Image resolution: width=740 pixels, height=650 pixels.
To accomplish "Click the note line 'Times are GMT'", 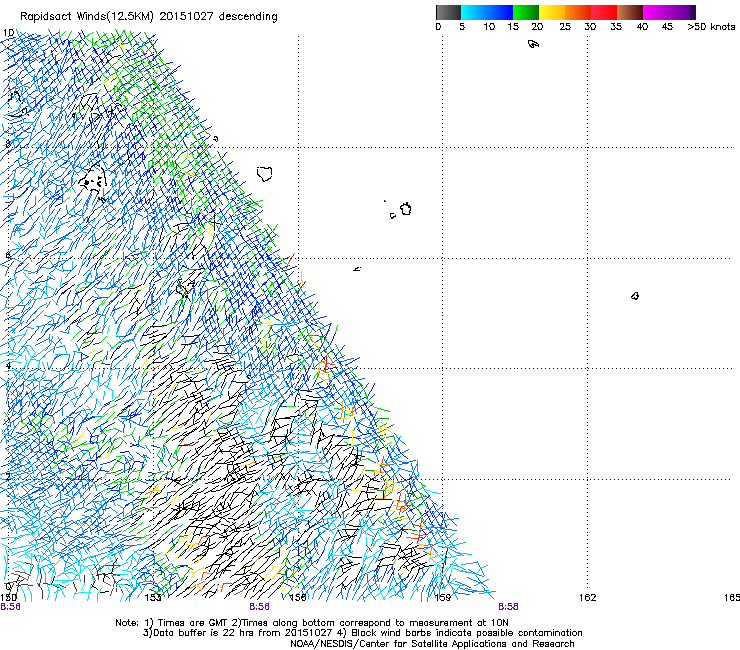I will (193, 623).
